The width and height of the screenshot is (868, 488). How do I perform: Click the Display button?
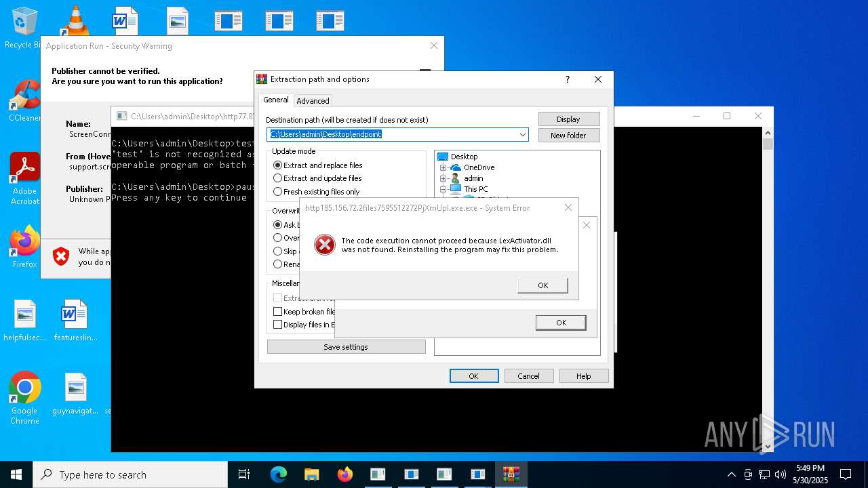(569, 119)
